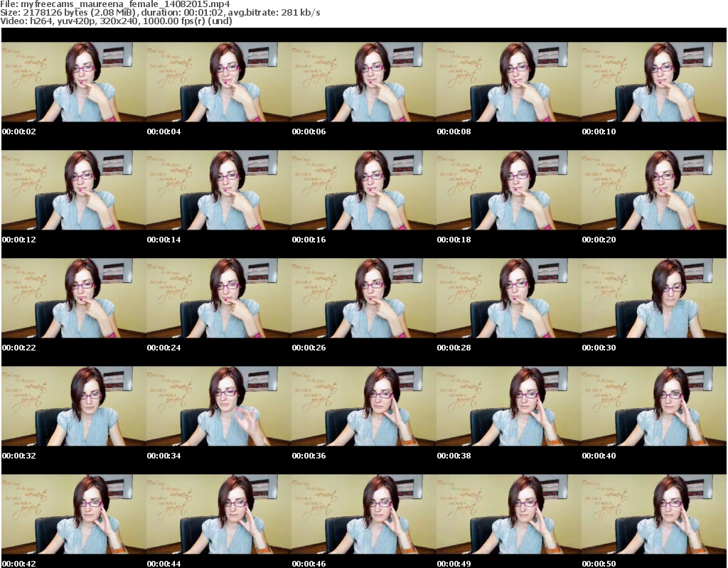Select the timestamp label "00:00:40"

[x=599, y=456]
